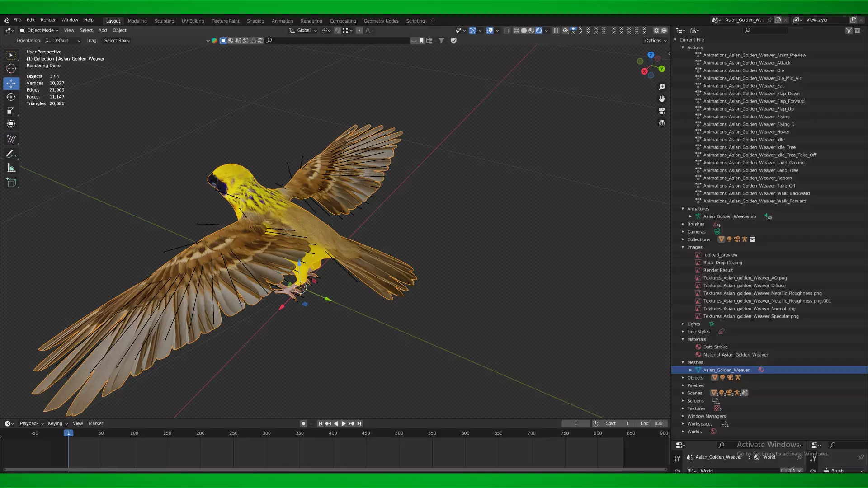868x488 pixels.
Task: Open the Object Mode dropdown
Action: click(39, 30)
